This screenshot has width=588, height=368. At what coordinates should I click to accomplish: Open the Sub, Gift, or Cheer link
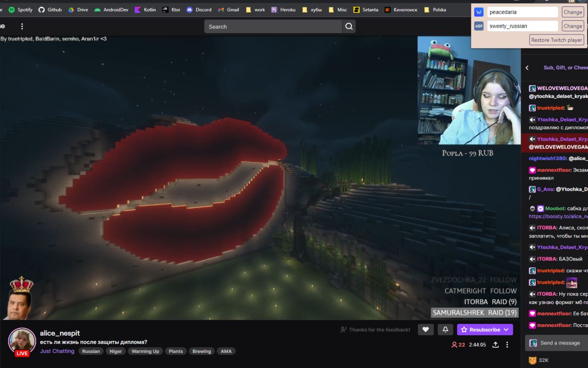565,68
